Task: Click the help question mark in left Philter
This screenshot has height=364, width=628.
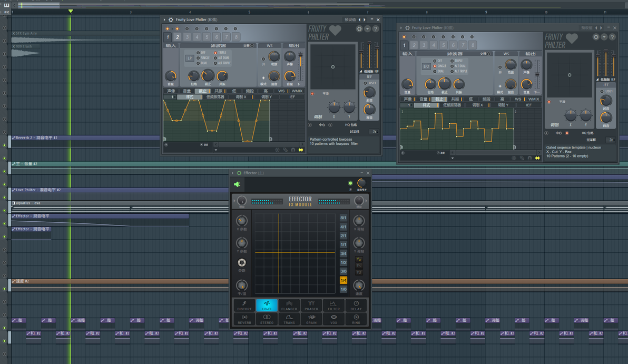Action: pos(375,29)
